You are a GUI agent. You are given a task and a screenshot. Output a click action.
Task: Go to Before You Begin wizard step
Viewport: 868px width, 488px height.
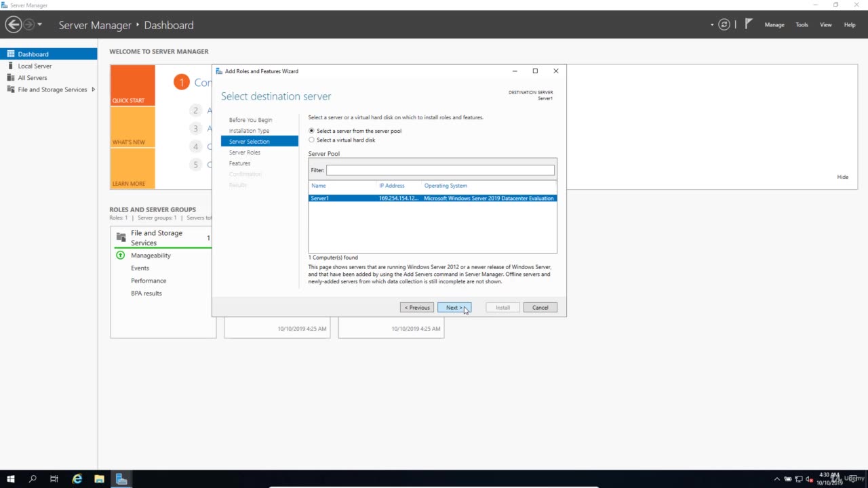tap(250, 120)
